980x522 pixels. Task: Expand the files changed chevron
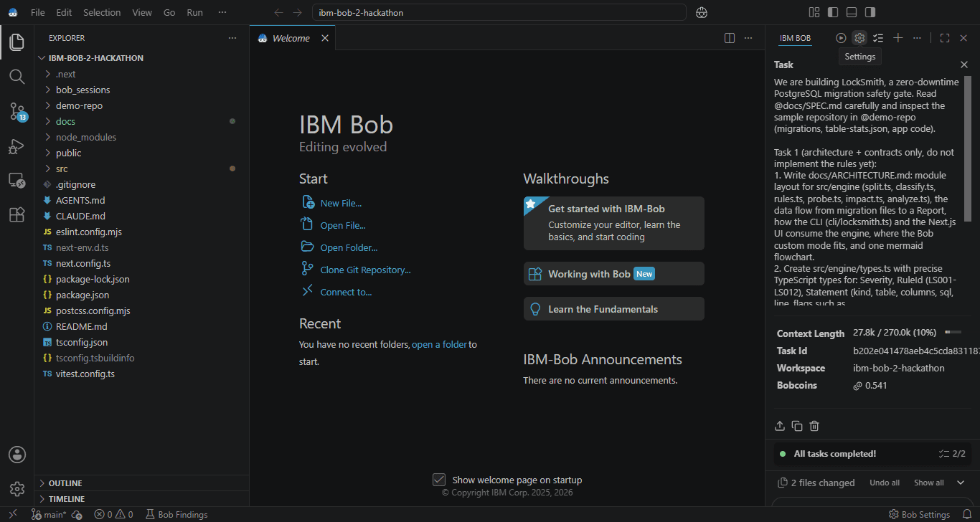coord(961,483)
